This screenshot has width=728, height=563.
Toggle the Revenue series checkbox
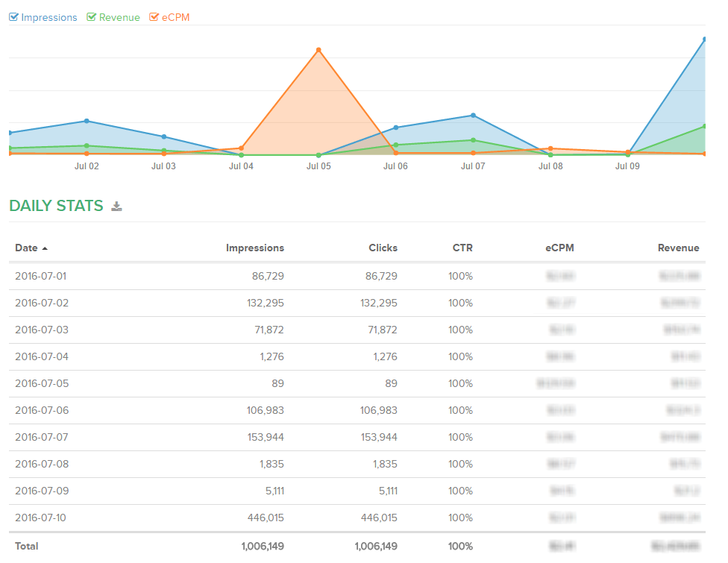(92, 17)
